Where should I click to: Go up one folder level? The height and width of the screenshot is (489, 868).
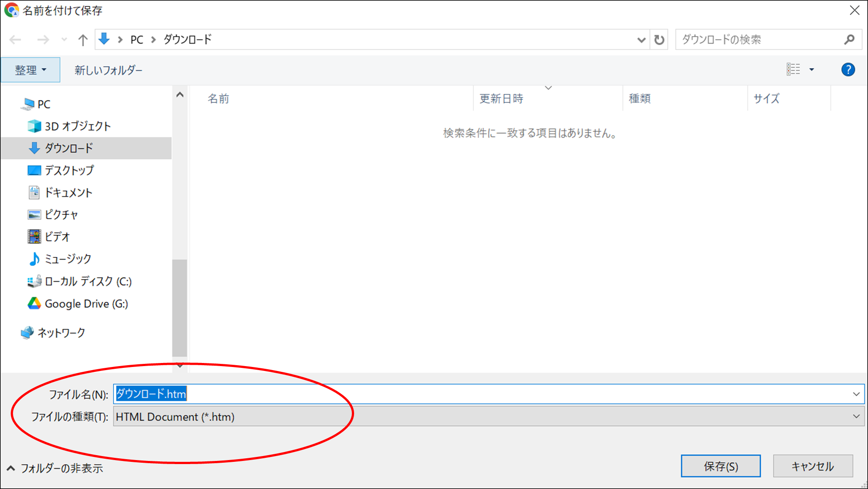pyautogui.click(x=83, y=40)
